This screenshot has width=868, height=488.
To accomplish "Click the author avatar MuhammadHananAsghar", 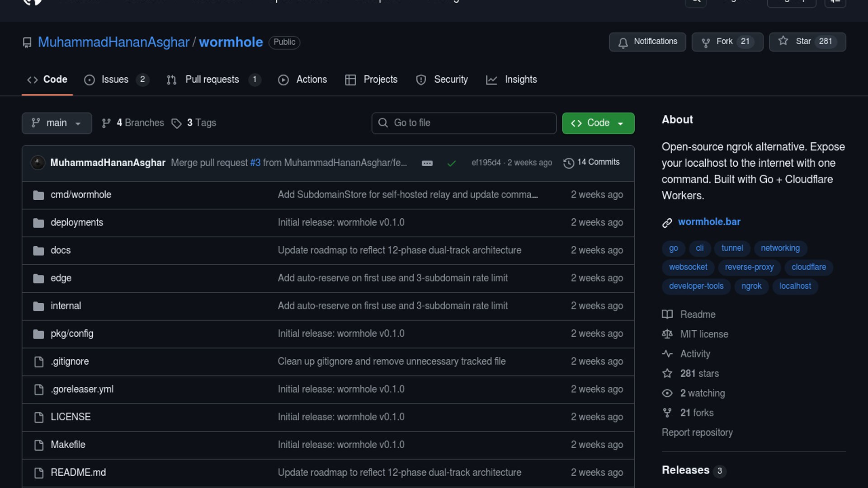I will pos(38,162).
